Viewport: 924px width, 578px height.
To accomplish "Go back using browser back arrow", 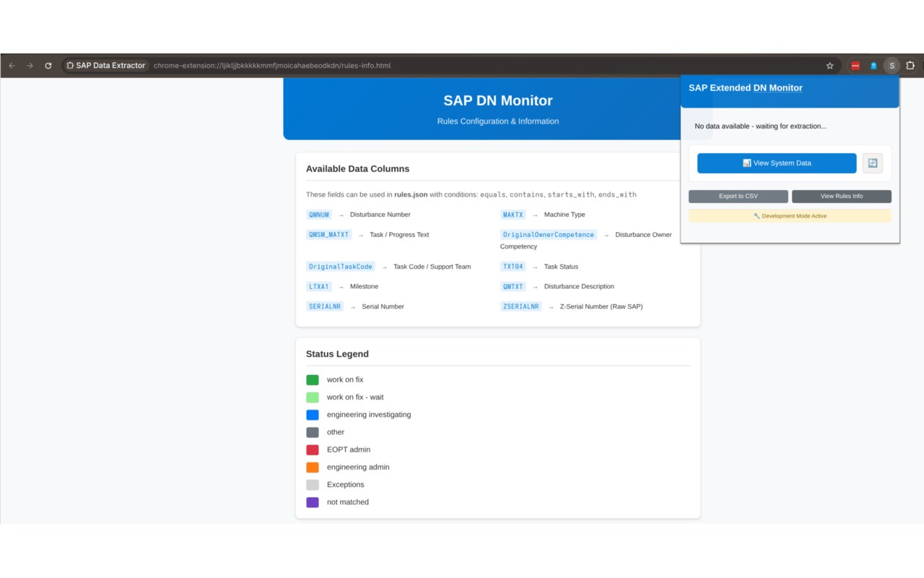I will (x=12, y=66).
